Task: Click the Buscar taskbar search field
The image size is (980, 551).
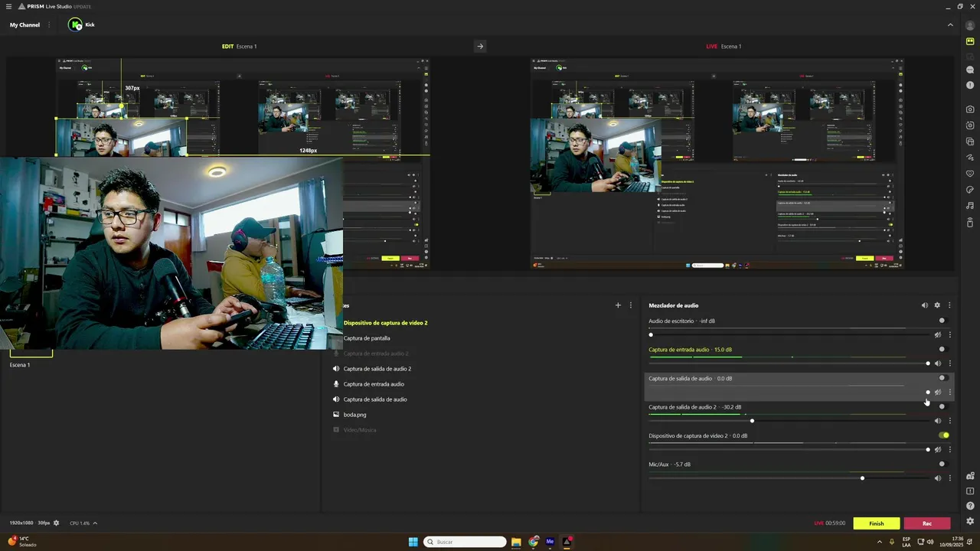Action: 465,542
